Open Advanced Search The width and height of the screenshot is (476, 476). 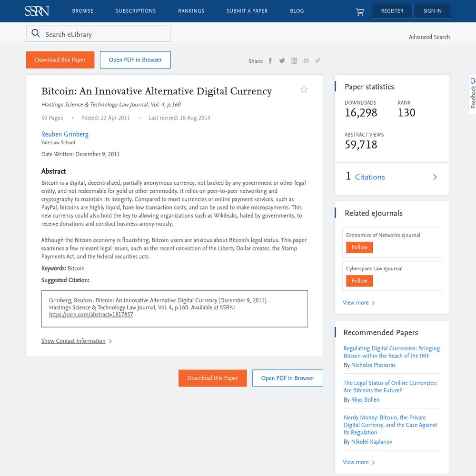click(429, 37)
